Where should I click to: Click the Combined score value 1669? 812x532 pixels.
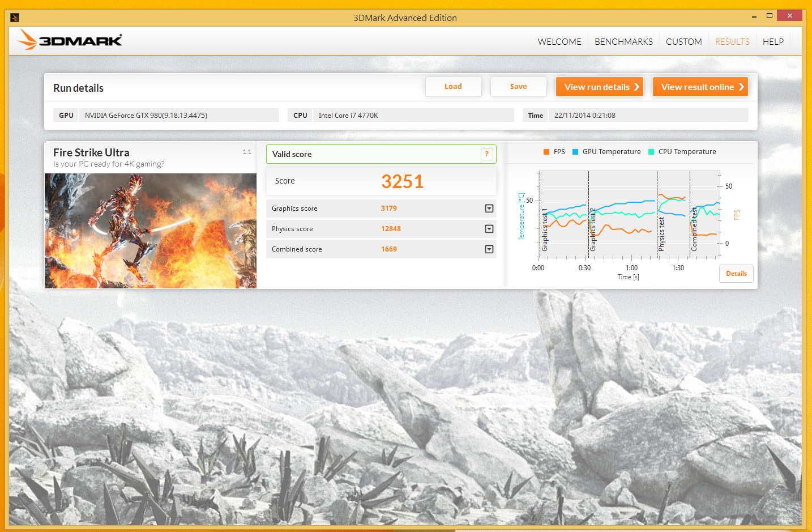[x=389, y=249]
